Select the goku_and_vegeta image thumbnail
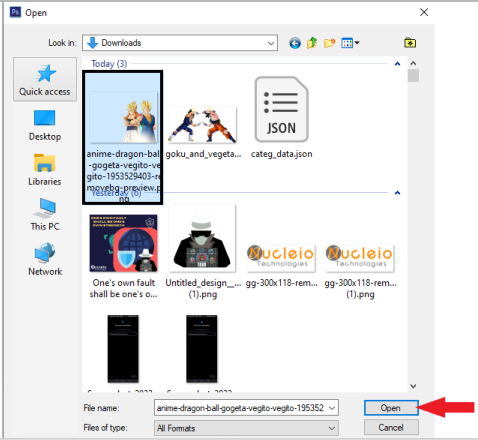 click(x=202, y=125)
